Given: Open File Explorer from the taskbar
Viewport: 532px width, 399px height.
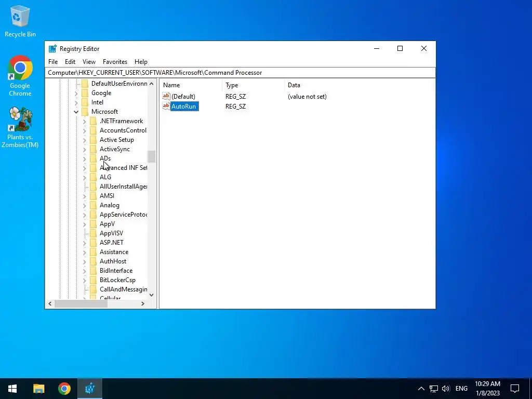Looking at the screenshot, I should tap(38, 389).
